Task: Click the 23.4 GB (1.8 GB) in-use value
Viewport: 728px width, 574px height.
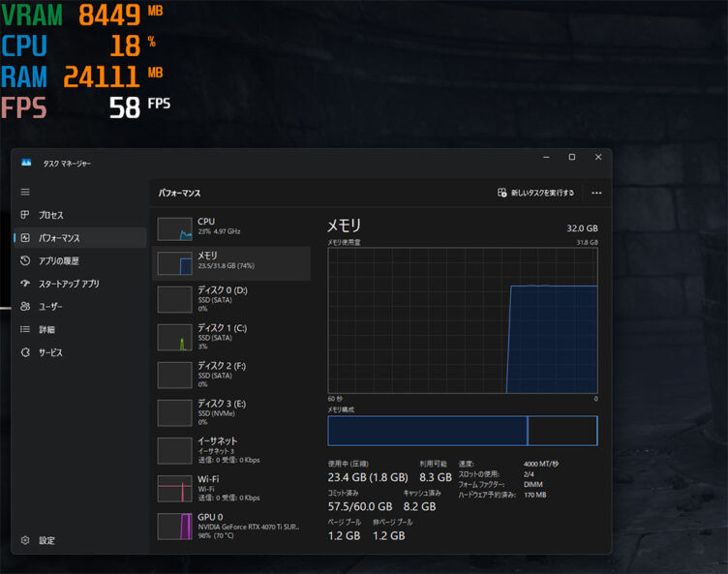Action: click(x=368, y=477)
